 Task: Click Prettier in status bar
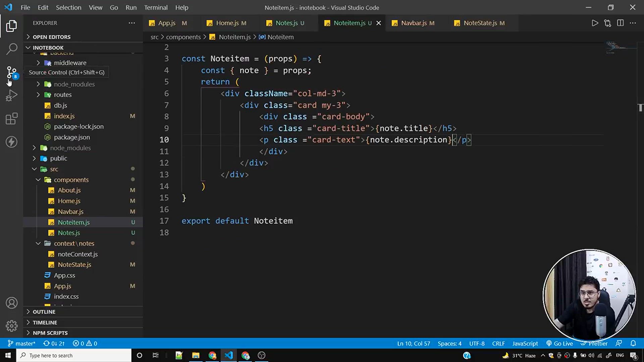[594, 344]
